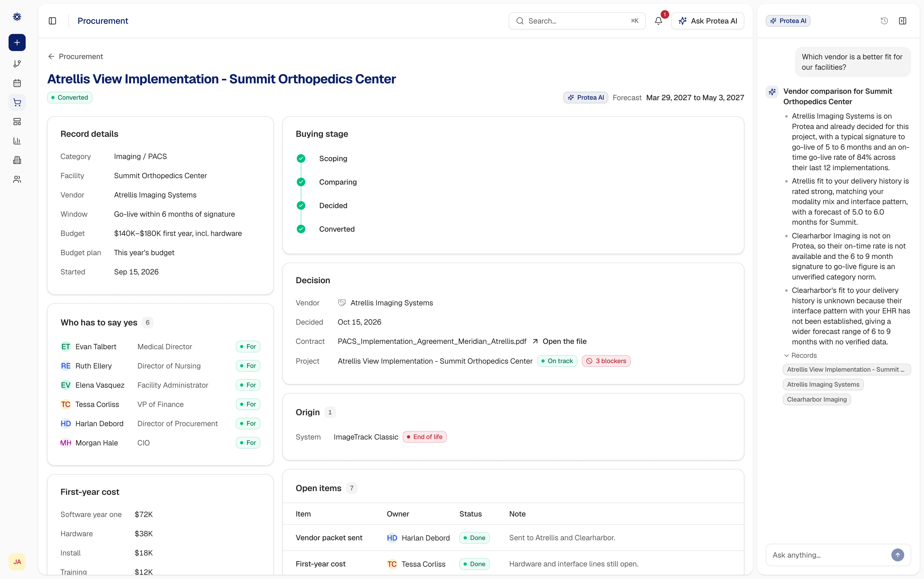924x579 pixels.
Task: Click the $72K software cost value
Action: coord(144,514)
